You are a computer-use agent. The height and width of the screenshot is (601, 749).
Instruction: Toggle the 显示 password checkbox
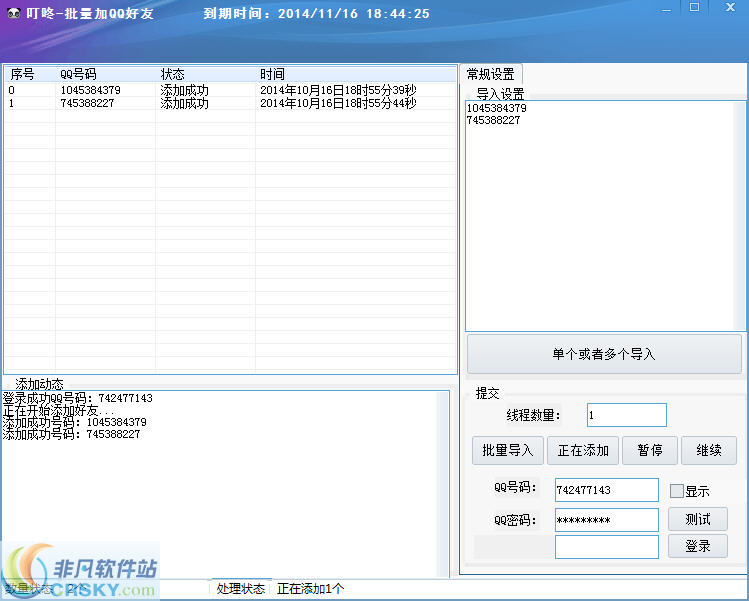click(x=676, y=491)
